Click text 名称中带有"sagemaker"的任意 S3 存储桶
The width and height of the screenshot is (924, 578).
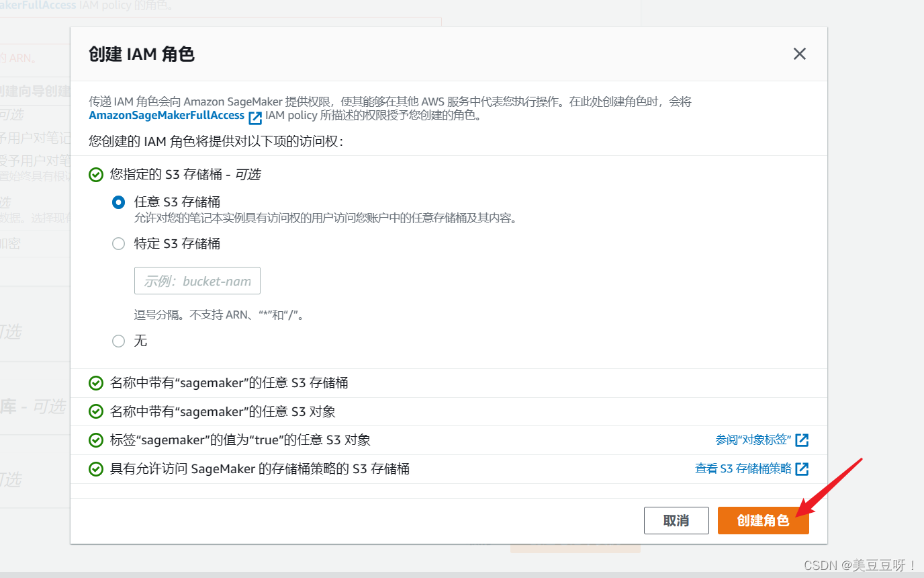[229, 383]
